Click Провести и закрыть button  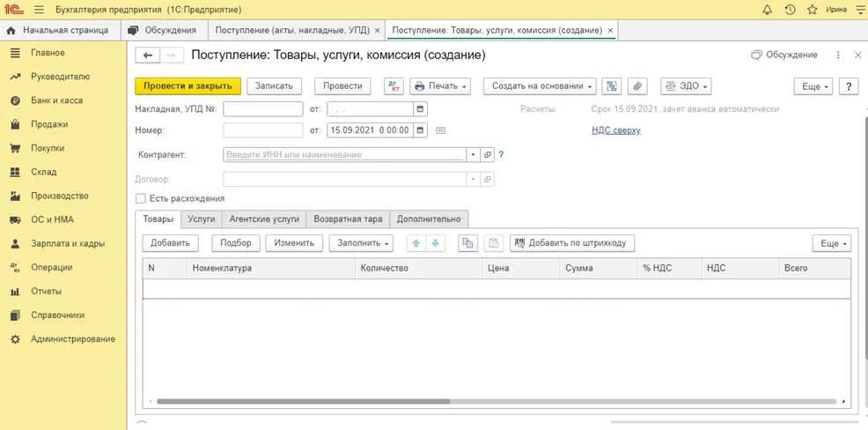(188, 85)
